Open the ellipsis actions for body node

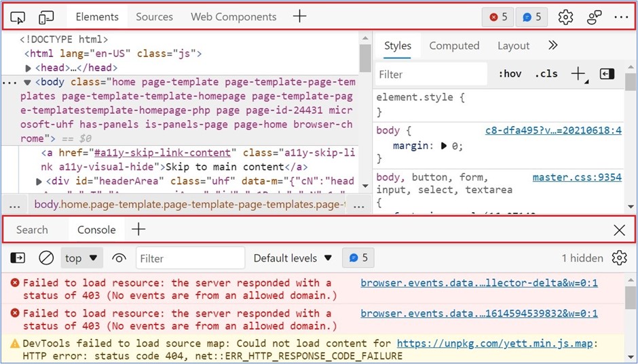click(10, 83)
